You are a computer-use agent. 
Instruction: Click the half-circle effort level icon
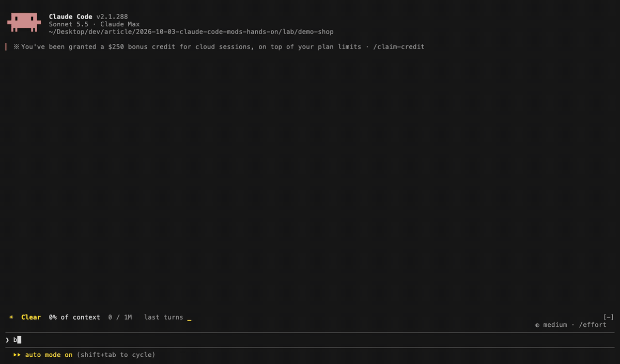[537, 325]
